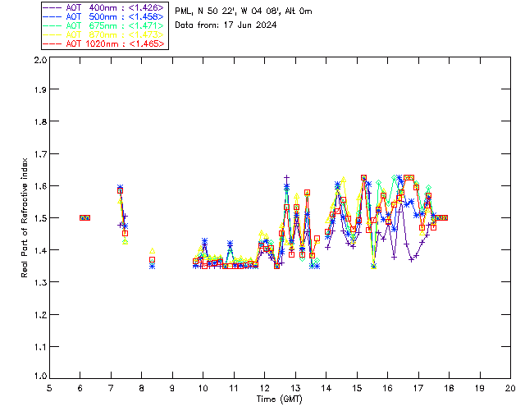
Task: Click the 5 tick label on time axis
Action: click(50, 388)
